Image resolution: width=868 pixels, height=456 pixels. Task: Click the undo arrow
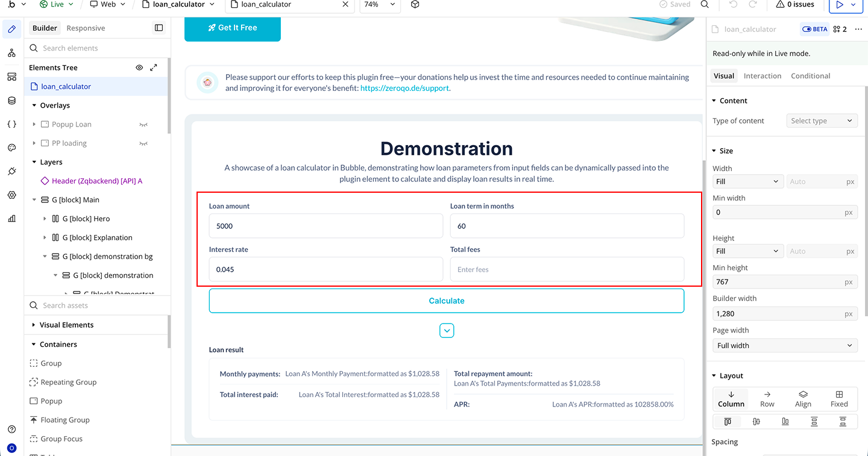tap(733, 5)
